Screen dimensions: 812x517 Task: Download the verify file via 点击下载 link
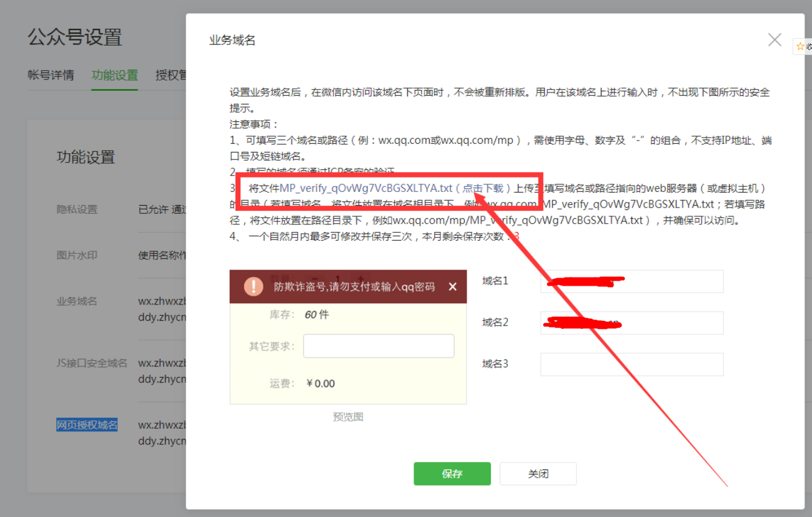(483, 188)
